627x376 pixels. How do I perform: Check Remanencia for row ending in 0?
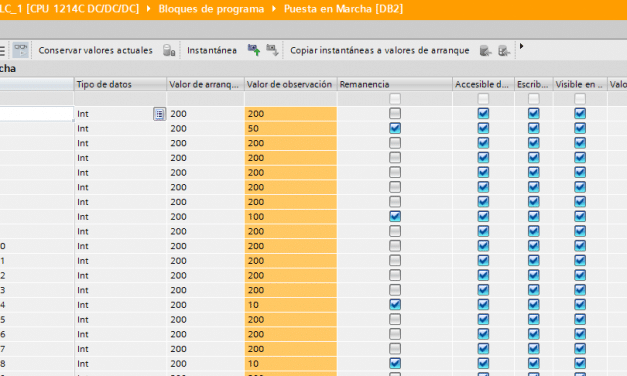coord(395,246)
